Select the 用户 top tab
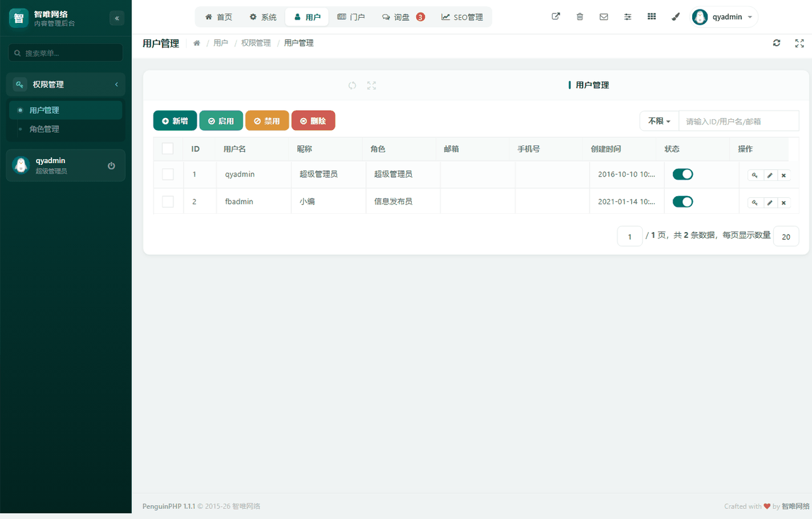The height and width of the screenshot is (519, 812). [307, 17]
